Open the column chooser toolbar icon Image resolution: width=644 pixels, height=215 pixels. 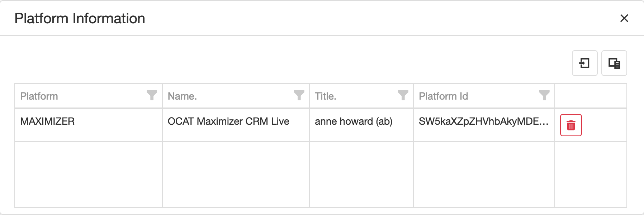(614, 63)
